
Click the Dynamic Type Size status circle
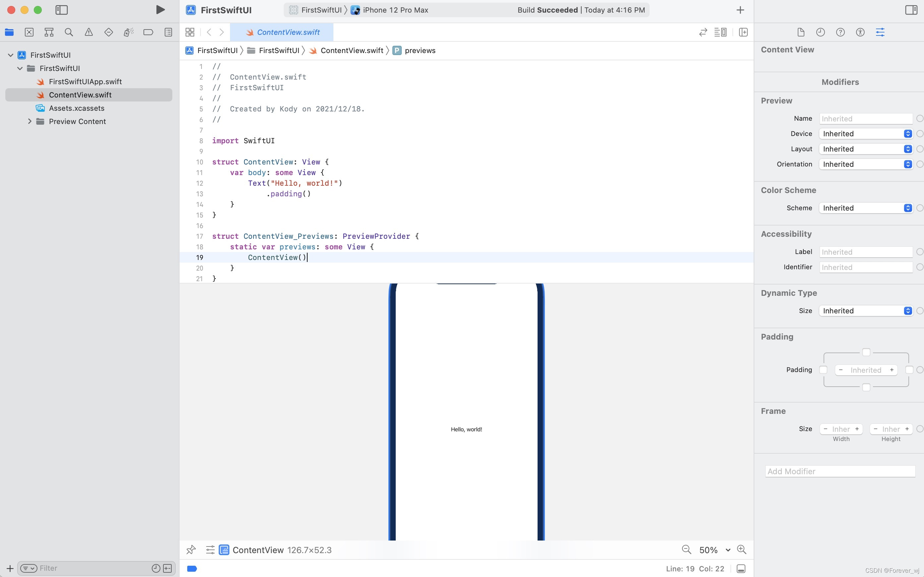click(920, 311)
